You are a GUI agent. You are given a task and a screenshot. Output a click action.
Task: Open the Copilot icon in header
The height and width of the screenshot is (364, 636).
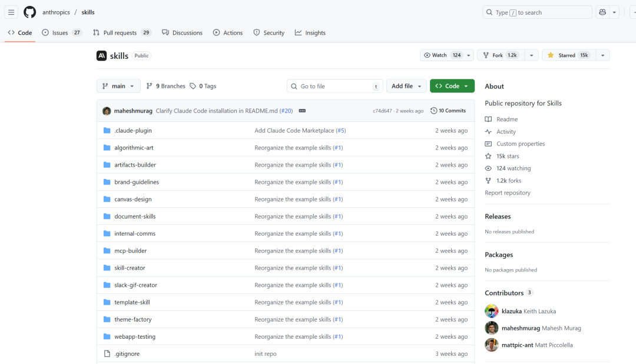click(602, 12)
